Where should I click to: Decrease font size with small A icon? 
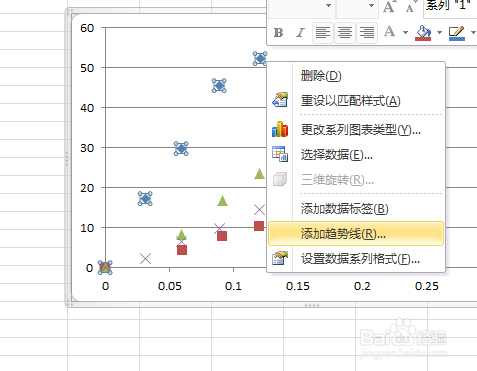[410, 8]
